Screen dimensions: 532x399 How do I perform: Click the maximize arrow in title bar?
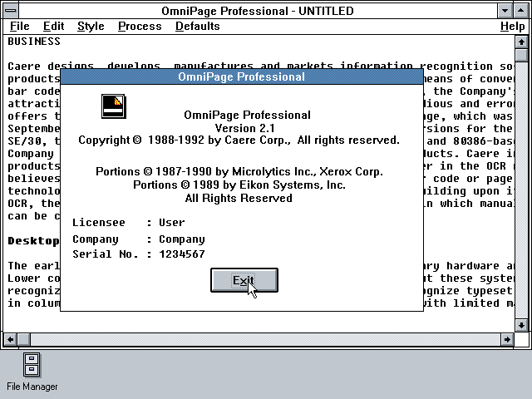[521, 11]
